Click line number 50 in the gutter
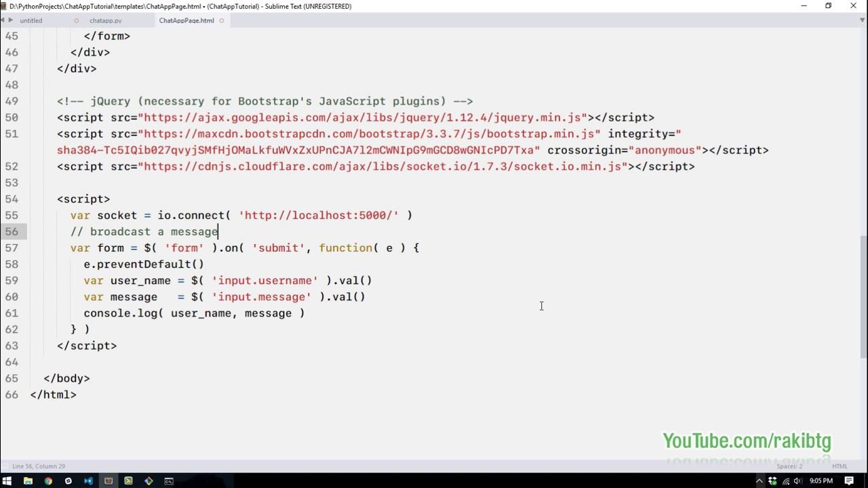This screenshot has width=868, height=488. [x=12, y=118]
